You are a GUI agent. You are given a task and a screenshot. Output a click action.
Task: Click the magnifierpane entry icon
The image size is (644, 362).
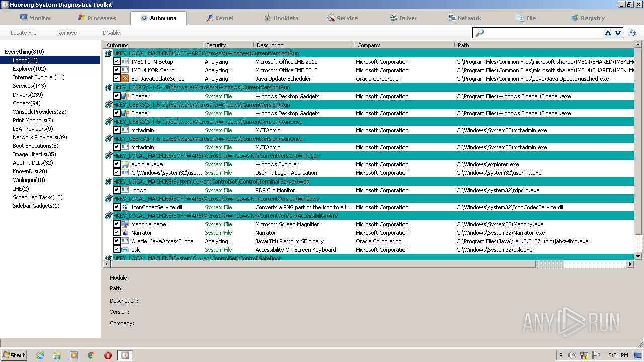pyautogui.click(x=125, y=224)
